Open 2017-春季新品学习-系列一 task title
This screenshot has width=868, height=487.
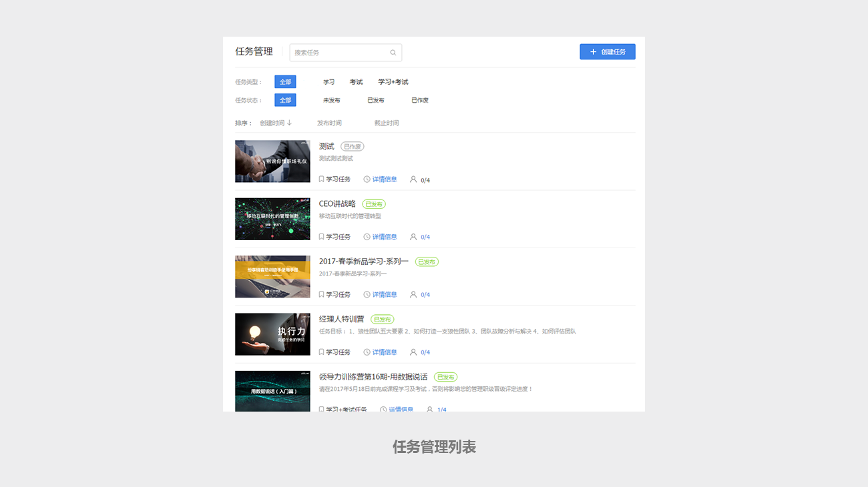coord(364,262)
